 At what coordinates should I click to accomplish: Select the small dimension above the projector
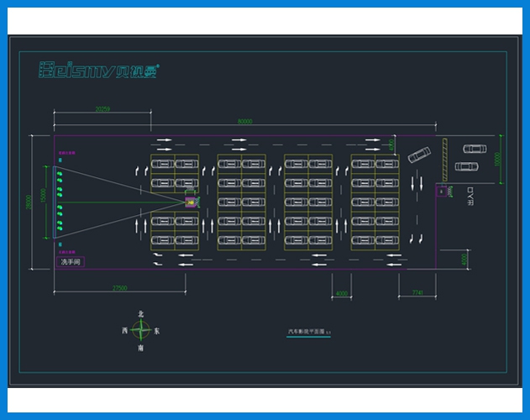coord(191,188)
